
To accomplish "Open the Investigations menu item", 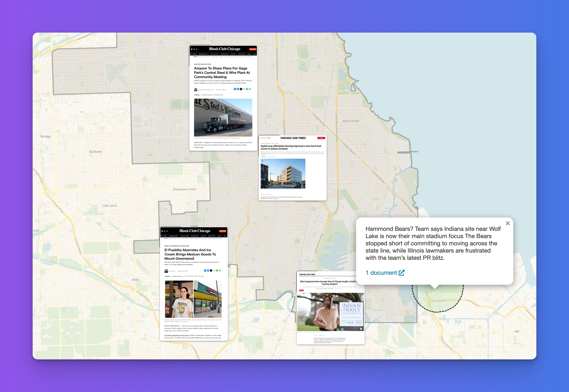I will tap(225, 54).
